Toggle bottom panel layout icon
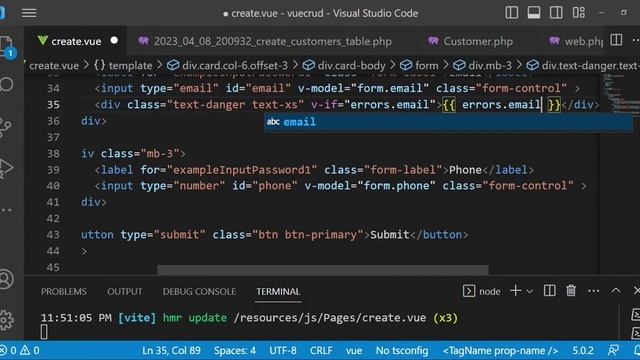 533,13
